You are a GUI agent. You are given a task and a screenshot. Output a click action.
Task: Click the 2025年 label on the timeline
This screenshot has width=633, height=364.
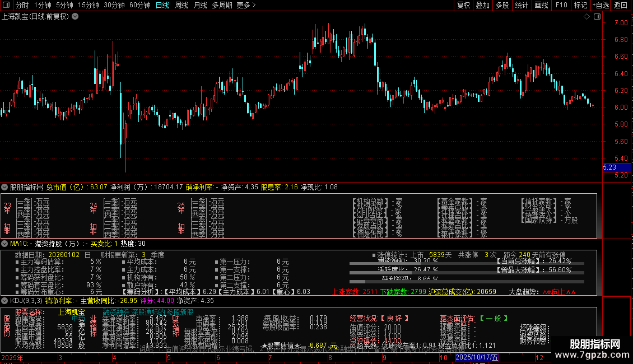[x=12, y=358]
